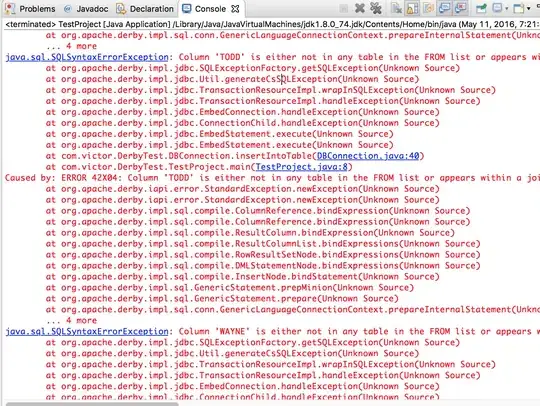Open SQLSyntaxErrorException link for column 'WAYNE'

pyautogui.click(x=87, y=332)
